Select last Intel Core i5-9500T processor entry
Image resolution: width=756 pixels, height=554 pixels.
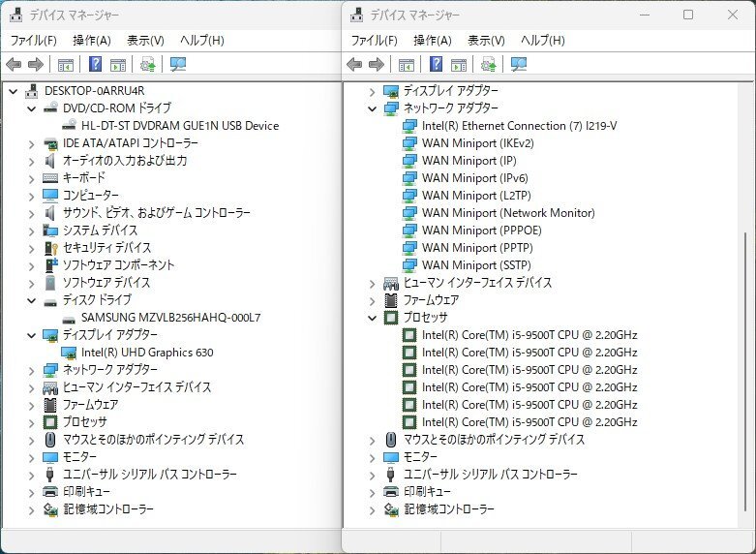[x=529, y=421]
